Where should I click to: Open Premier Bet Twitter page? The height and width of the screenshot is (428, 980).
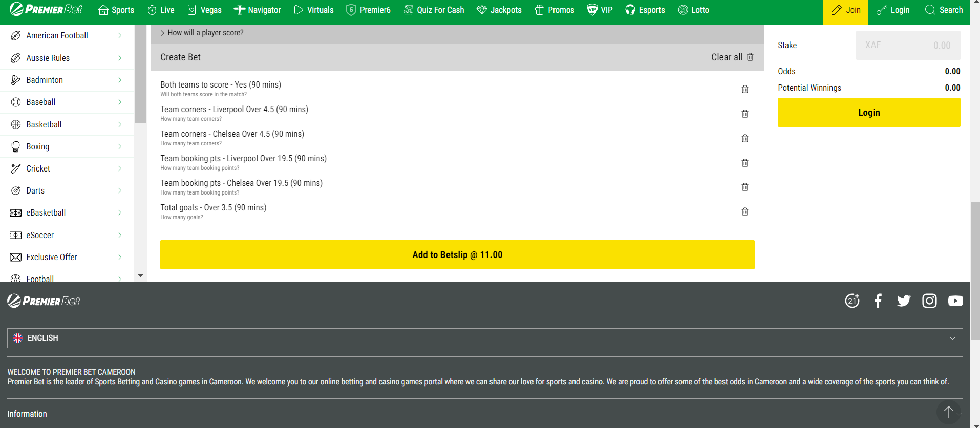click(x=903, y=301)
